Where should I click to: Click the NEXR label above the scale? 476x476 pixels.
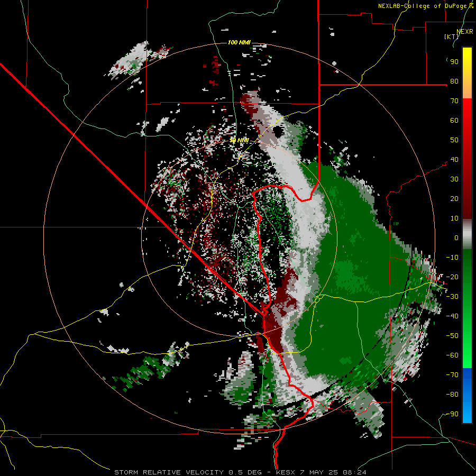click(x=465, y=31)
